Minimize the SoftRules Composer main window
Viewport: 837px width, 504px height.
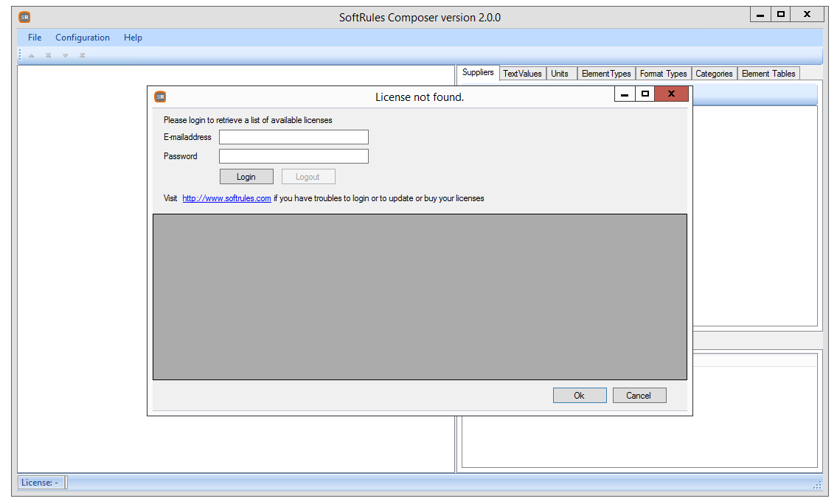click(760, 15)
